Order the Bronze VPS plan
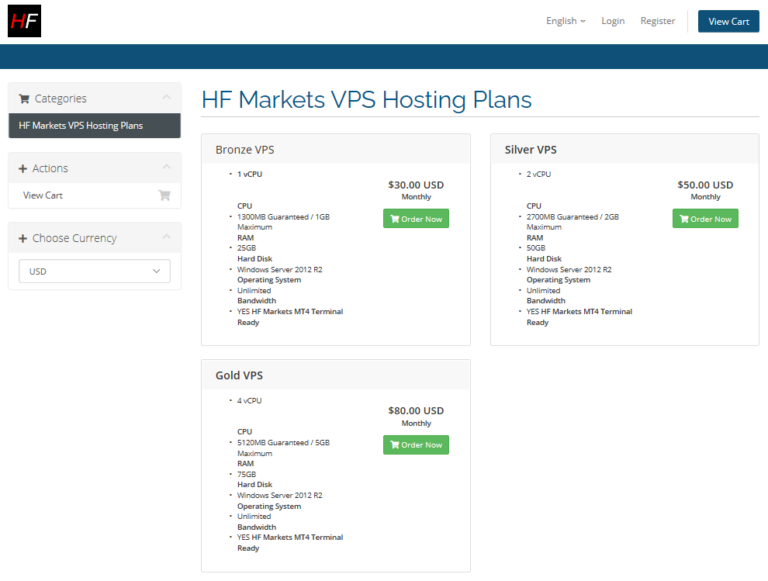This screenshot has height=581, width=768. [x=416, y=219]
